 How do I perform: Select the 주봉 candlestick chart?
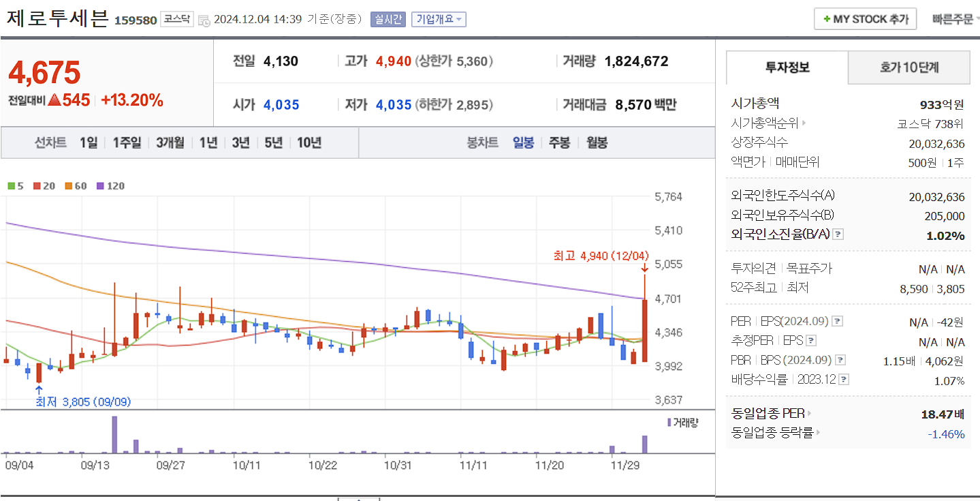pyautogui.click(x=560, y=143)
